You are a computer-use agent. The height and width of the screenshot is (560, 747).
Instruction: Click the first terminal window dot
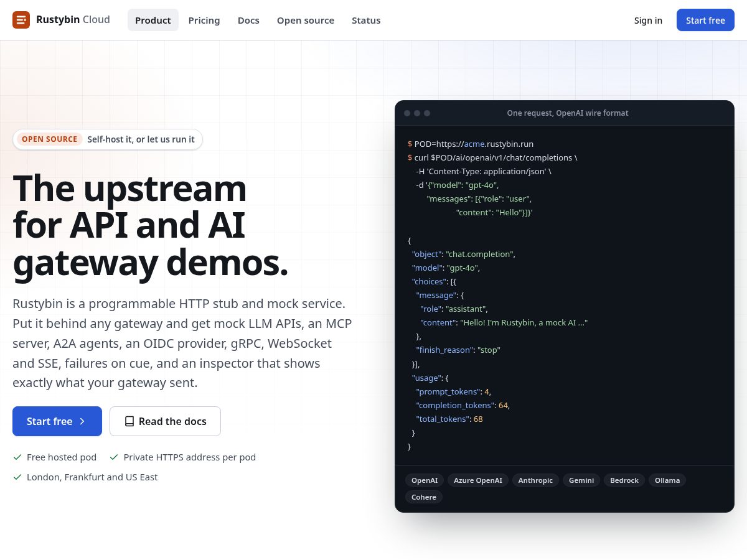[407, 113]
